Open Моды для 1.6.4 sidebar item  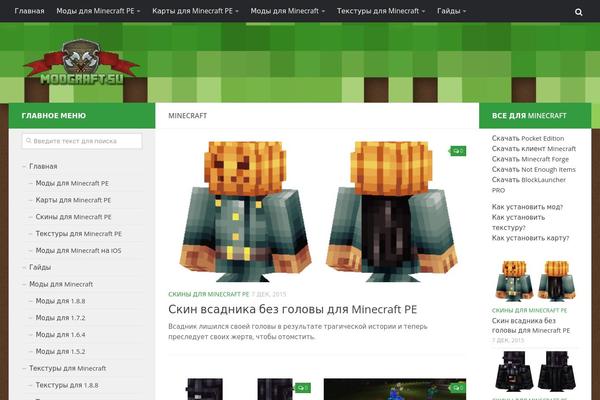coord(60,335)
